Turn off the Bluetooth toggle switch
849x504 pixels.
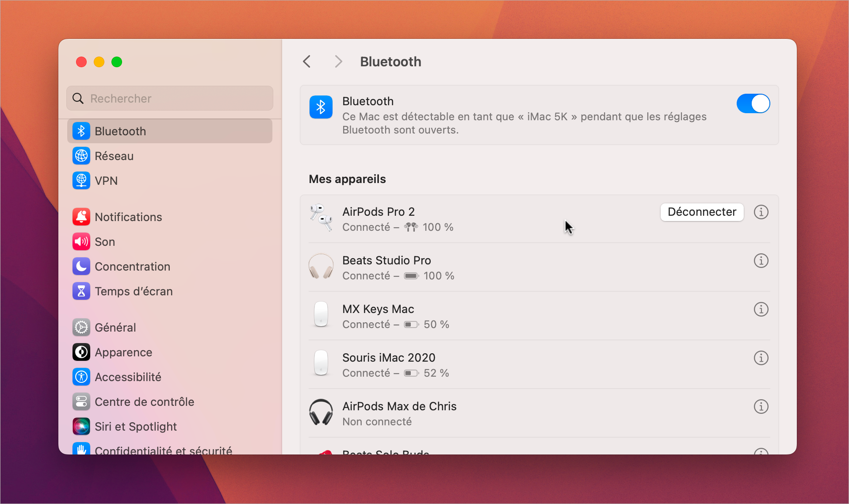click(x=753, y=104)
